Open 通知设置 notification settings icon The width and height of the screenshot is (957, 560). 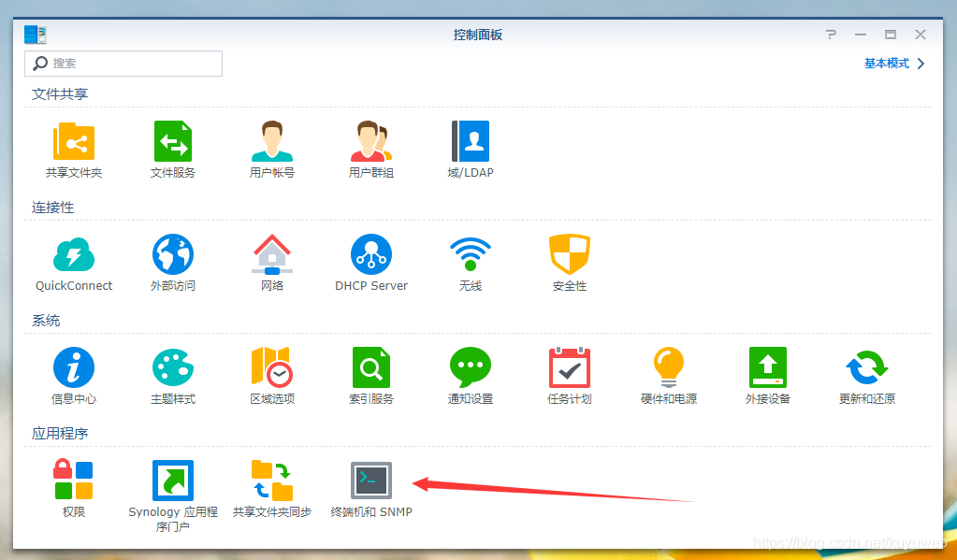tap(470, 367)
